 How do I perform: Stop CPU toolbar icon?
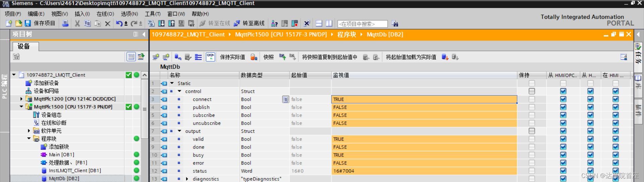pos(295,23)
